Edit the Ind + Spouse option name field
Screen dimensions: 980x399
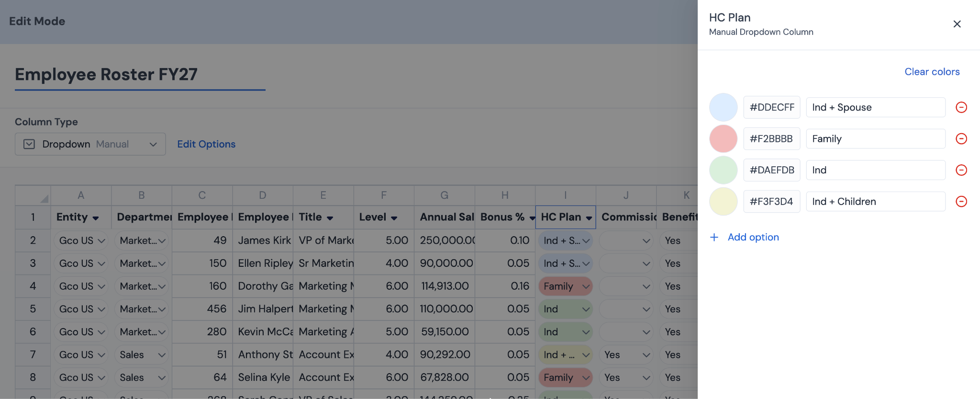pyautogui.click(x=876, y=107)
